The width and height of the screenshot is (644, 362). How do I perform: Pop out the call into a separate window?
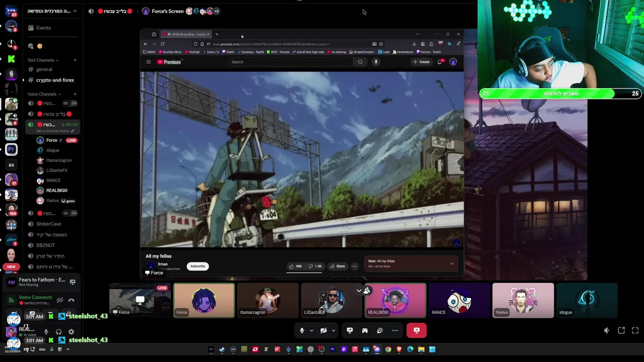point(621,330)
